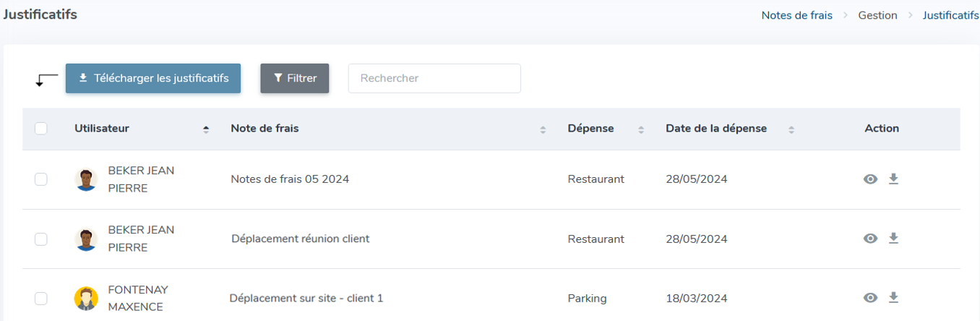
Task: View receipt for Notes de frais 05 2024
Action: tap(871, 179)
